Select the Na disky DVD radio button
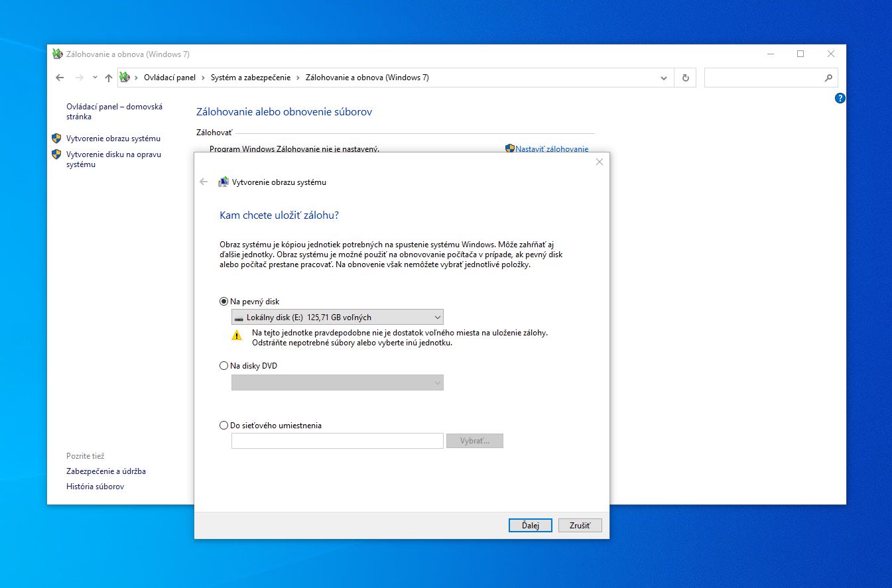Image resolution: width=892 pixels, height=588 pixels. tap(223, 365)
